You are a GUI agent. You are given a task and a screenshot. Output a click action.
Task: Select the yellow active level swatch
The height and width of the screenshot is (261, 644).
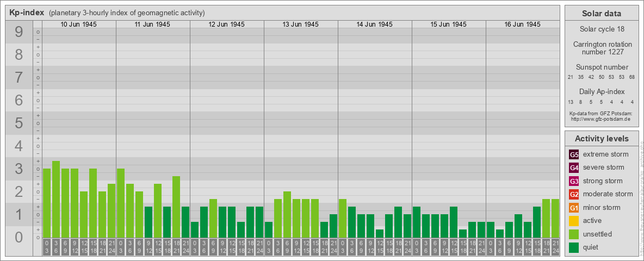pyautogui.click(x=574, y=221)
